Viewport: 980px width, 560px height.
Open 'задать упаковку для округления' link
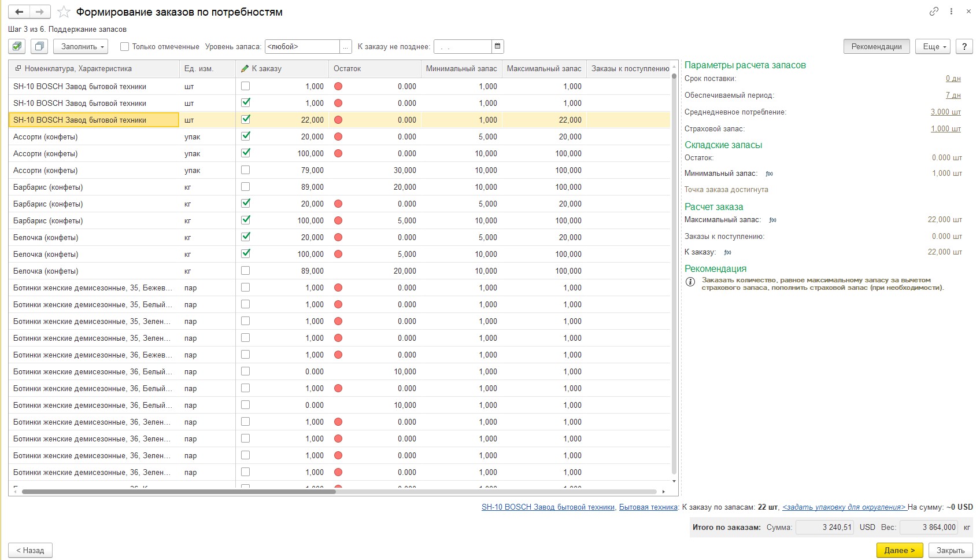(x=844, y=507)
